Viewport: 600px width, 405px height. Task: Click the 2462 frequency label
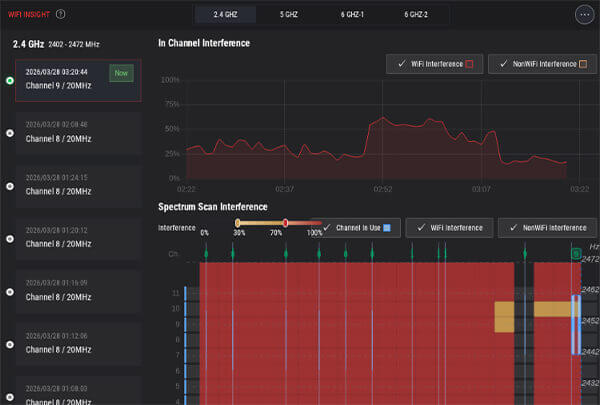[590, 290]
